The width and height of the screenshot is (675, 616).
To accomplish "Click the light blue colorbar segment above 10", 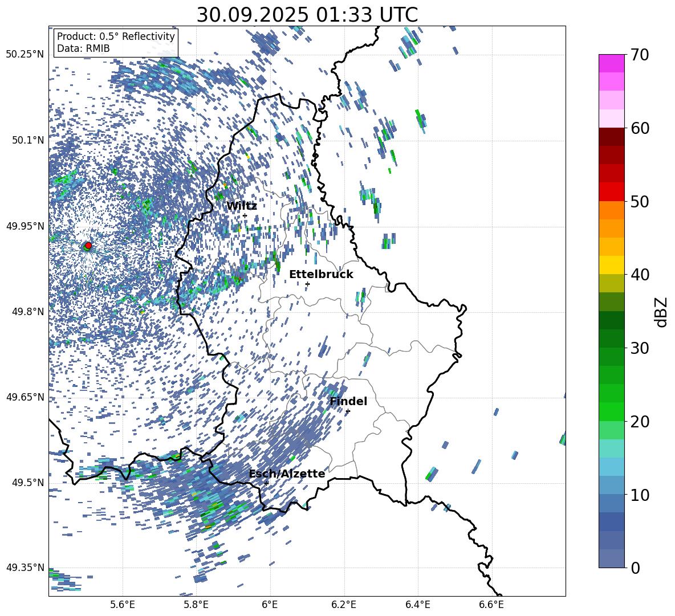I will [x=611, y=485].
